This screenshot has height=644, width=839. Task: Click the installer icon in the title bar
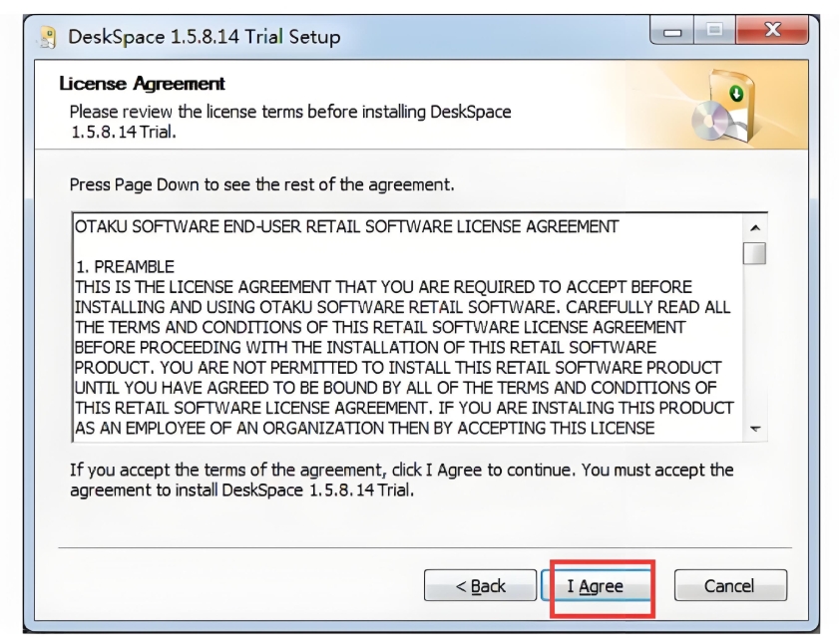coord(47,37)
